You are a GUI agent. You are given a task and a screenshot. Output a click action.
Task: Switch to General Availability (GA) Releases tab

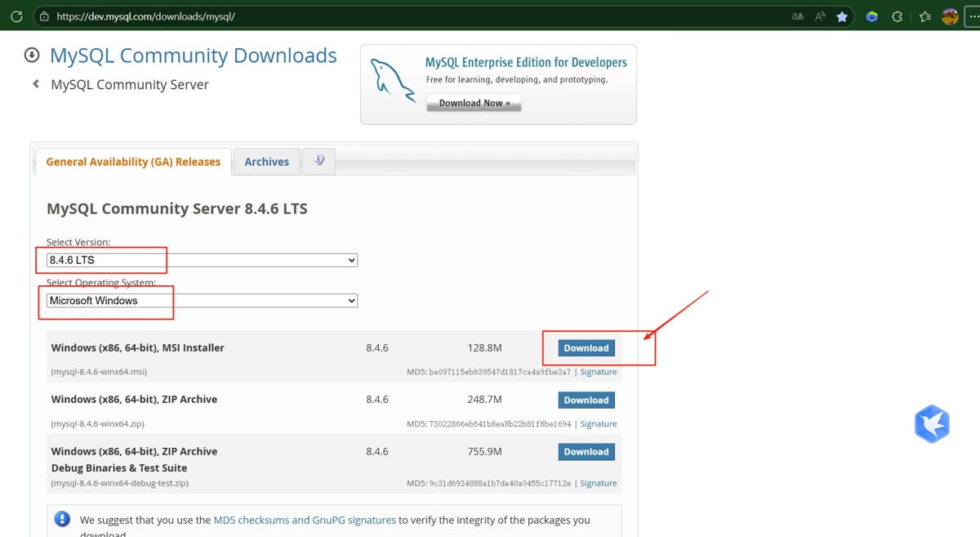133,162
